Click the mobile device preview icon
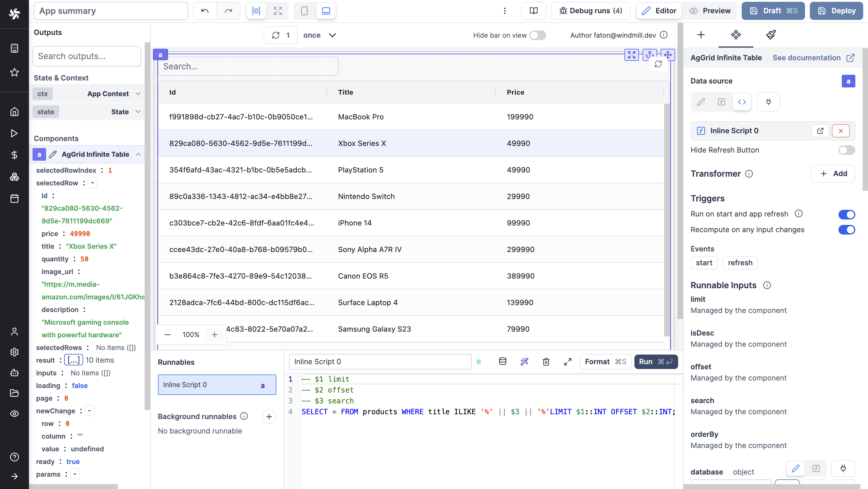The width and height of the screenshot is (868, 489). point(305,10)
